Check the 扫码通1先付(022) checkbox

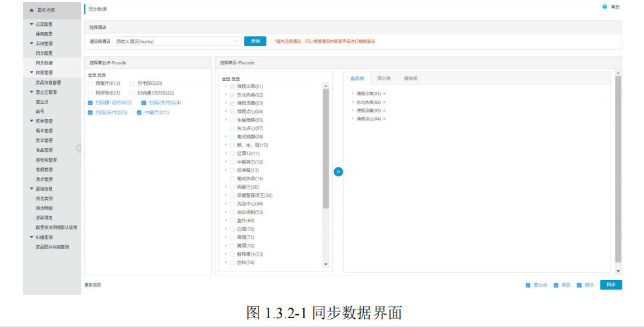pyautogui.click(x=132, y=93)
